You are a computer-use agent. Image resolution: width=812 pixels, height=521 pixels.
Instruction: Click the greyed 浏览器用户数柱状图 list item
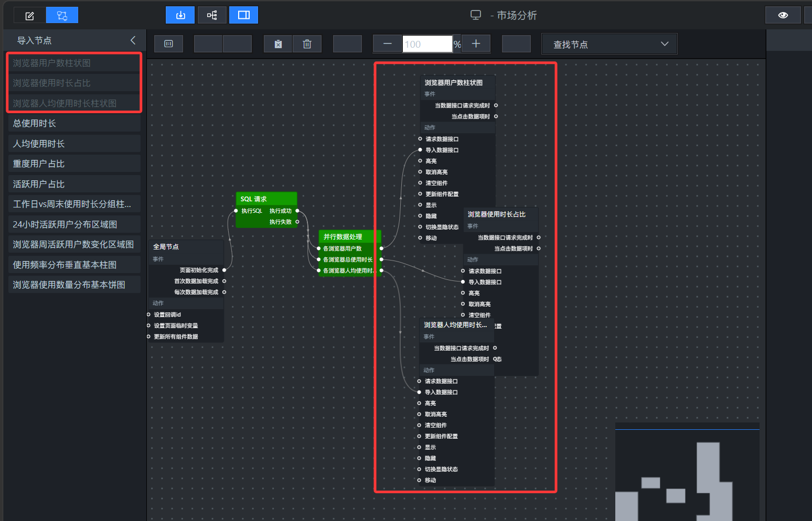click(x=74, y=63)
